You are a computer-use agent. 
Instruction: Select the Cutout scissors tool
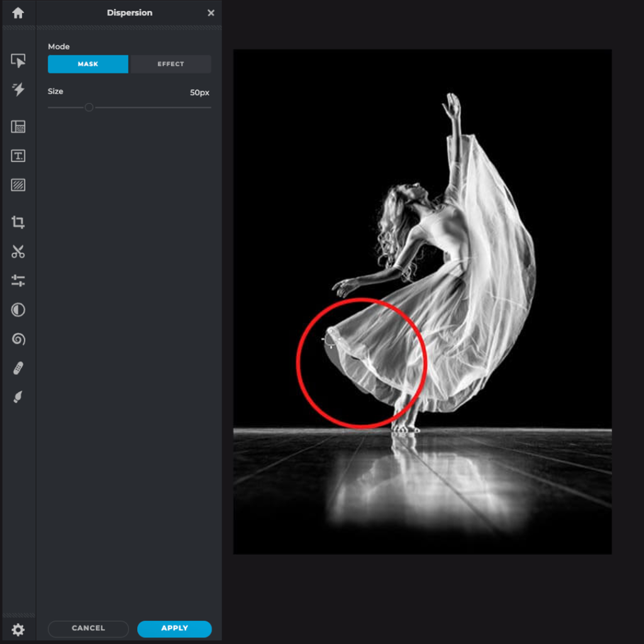tap(19, 252)
